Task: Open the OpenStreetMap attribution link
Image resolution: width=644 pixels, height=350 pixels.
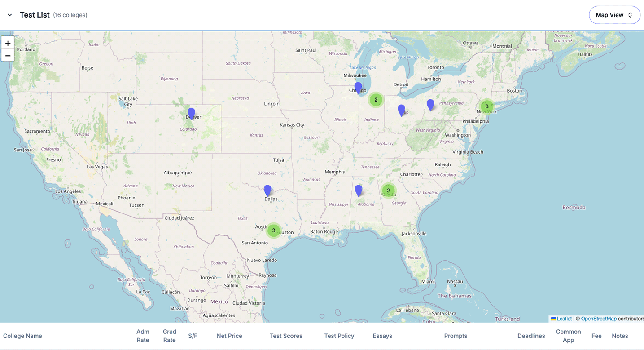Action: (x=599, y=319)
